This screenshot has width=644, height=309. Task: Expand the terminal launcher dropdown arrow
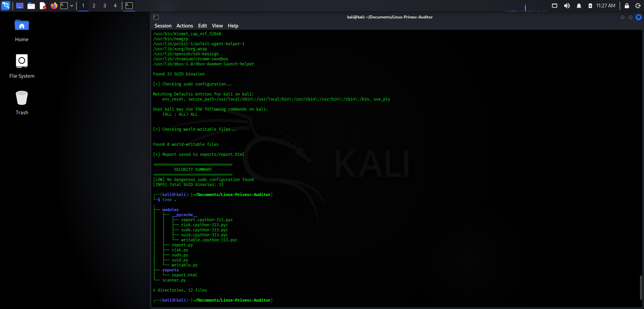72,6
